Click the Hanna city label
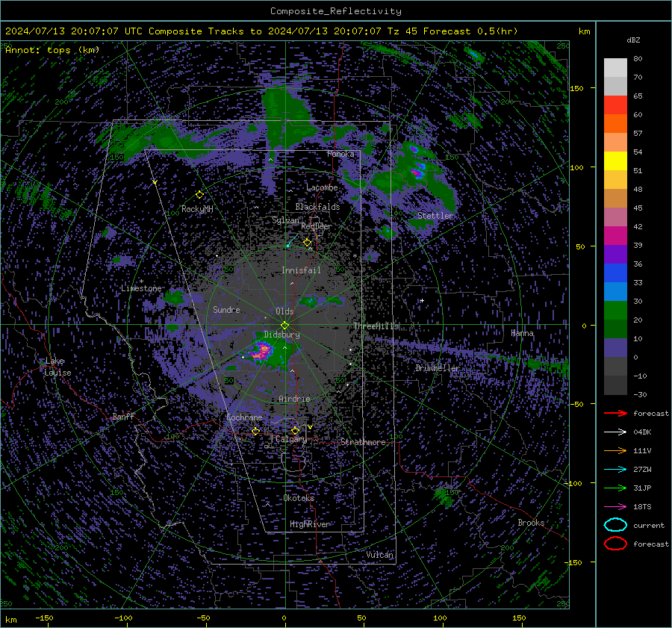Screen dimensions: 672x628 pos(522,333)
